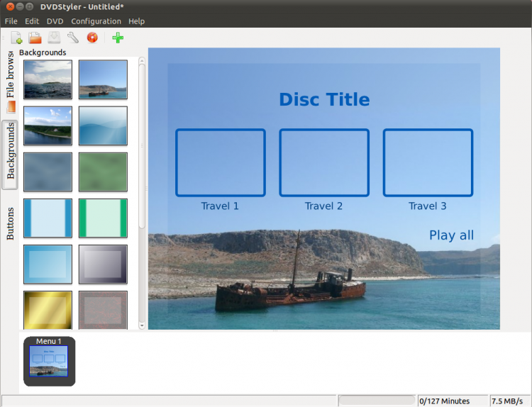
Task: Switch to the File browser side tab
Action: [10, 81]
